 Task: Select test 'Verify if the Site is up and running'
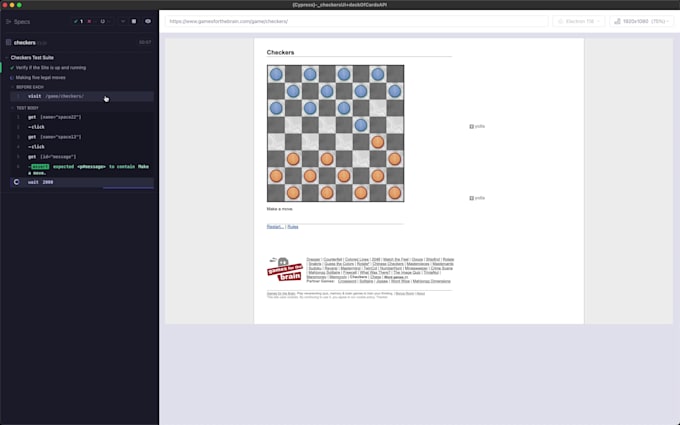[x=51, y=68]
